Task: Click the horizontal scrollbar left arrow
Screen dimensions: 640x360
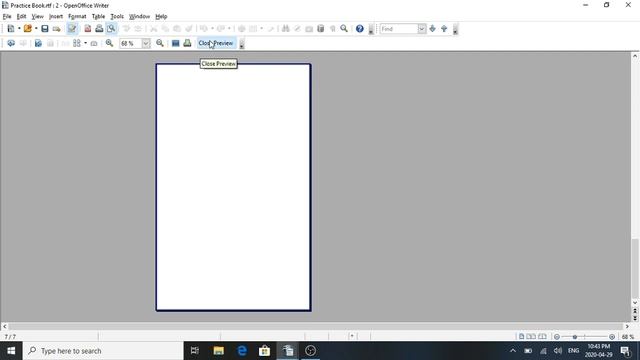Action: pyautogui.click(x=4, y=326)
